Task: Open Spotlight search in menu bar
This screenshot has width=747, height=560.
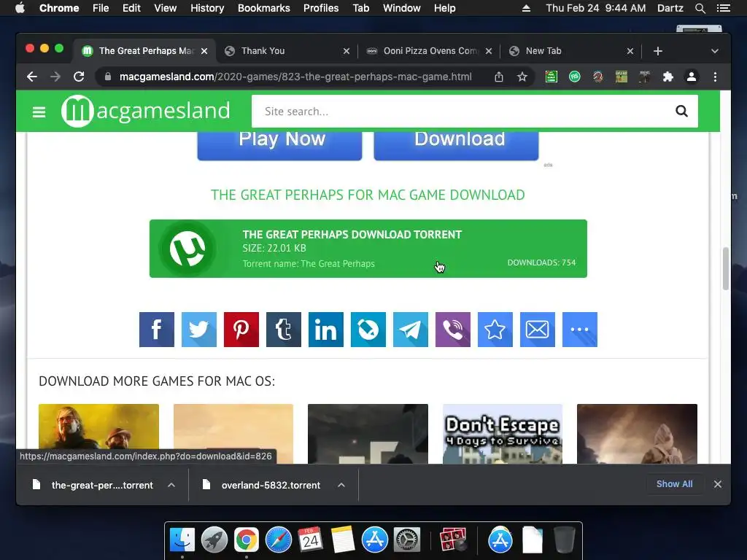Action: point(700,8)
